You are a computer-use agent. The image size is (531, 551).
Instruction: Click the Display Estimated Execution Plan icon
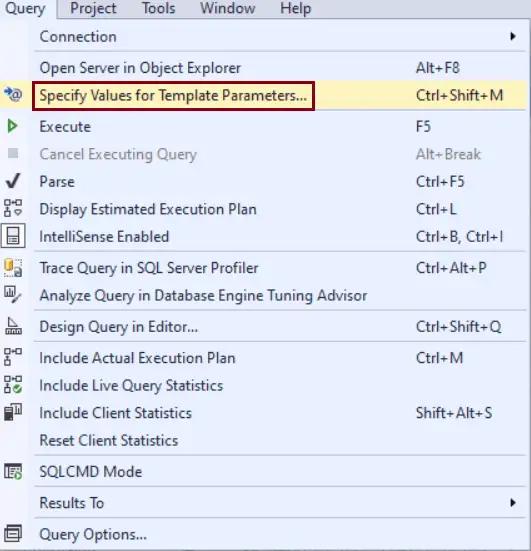tap(13, 208)
